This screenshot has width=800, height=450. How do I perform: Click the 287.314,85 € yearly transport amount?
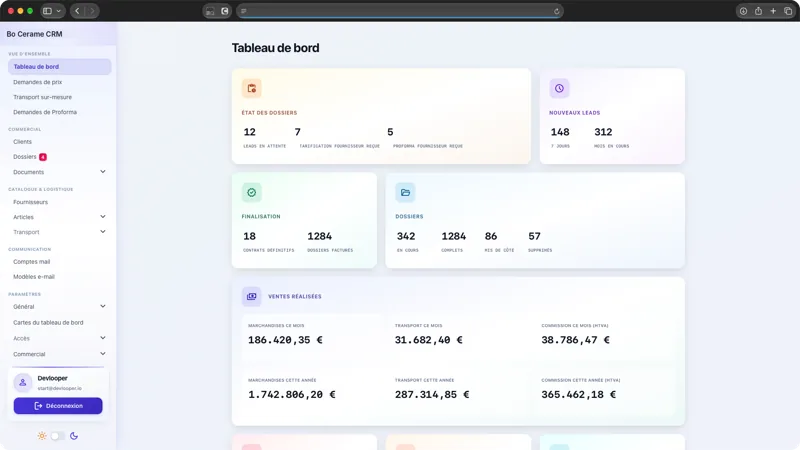(432, 395)
